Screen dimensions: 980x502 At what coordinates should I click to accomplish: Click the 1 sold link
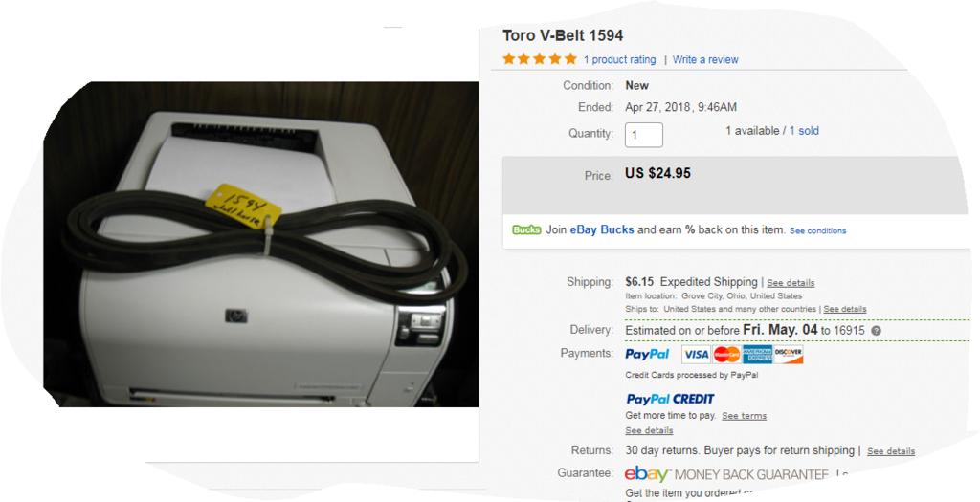(804, 130)
